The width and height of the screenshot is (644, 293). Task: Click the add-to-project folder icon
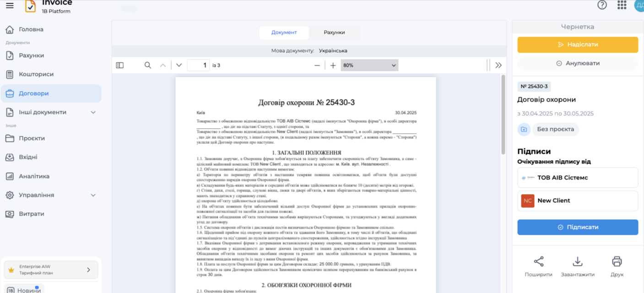point(524,130)
